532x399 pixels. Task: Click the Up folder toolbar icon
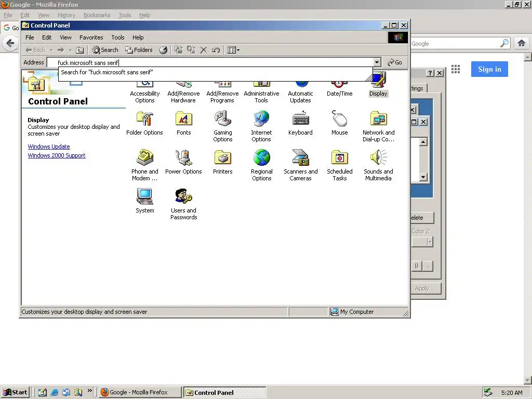coord(79,50)
